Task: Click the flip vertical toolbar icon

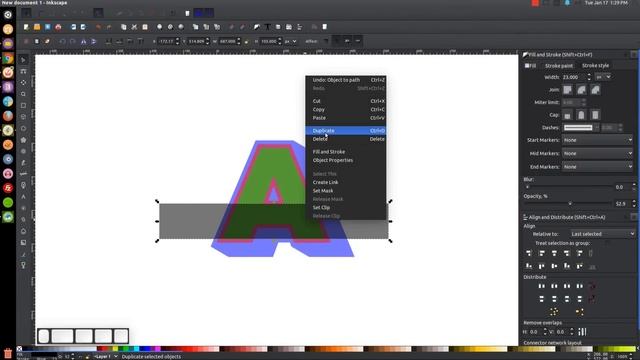Action: 94,41
